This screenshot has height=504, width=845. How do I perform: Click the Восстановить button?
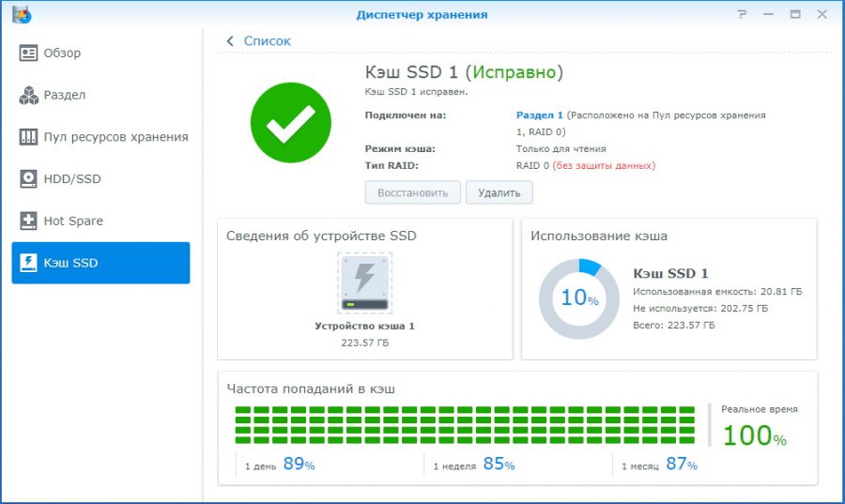(x=413, y=192)
